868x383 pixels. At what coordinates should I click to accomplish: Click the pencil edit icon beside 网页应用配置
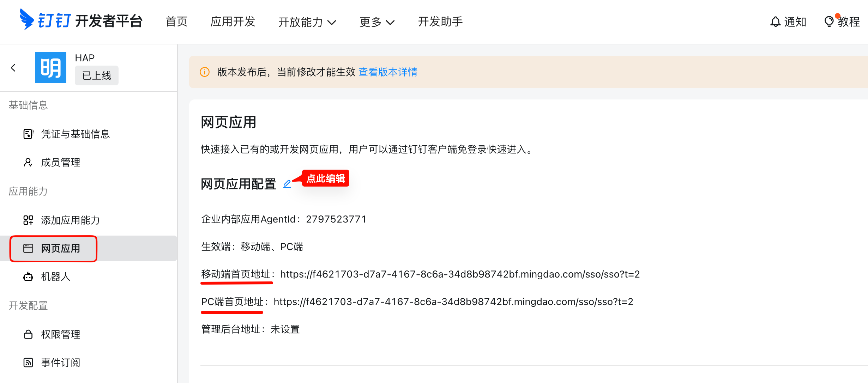287,184
